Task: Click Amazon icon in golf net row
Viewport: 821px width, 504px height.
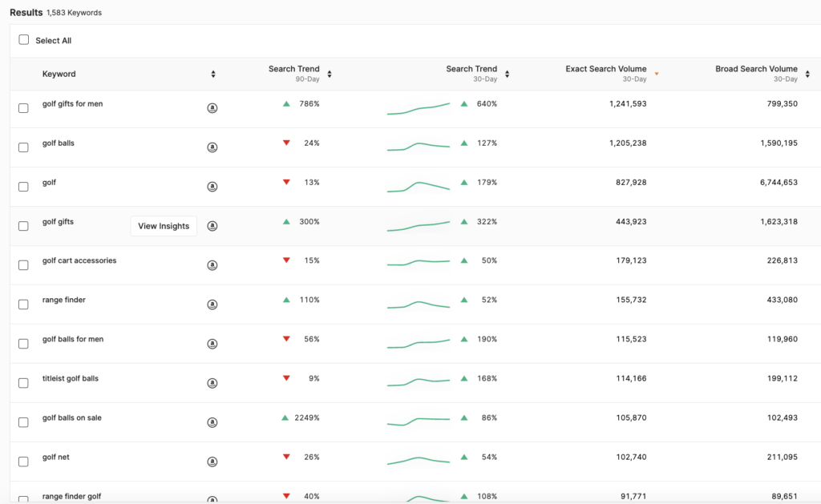Action: (212, 462)
